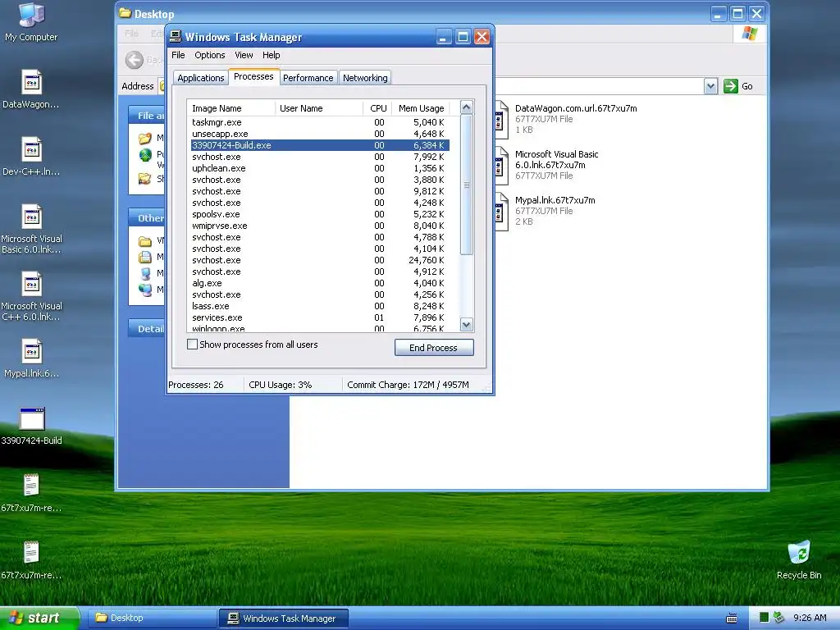The height and width of the screenshot is (630, 840).
Task: Select svchost.exe row using 24,760 K
Action: tap(320, 260)
